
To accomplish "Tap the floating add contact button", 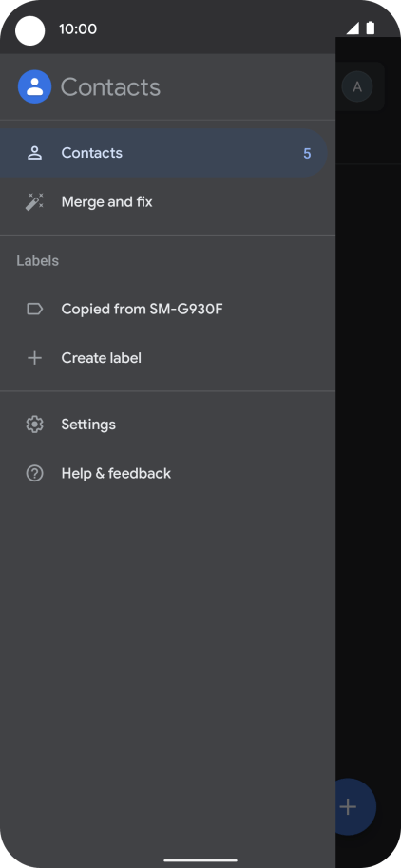I will point(349,806).
